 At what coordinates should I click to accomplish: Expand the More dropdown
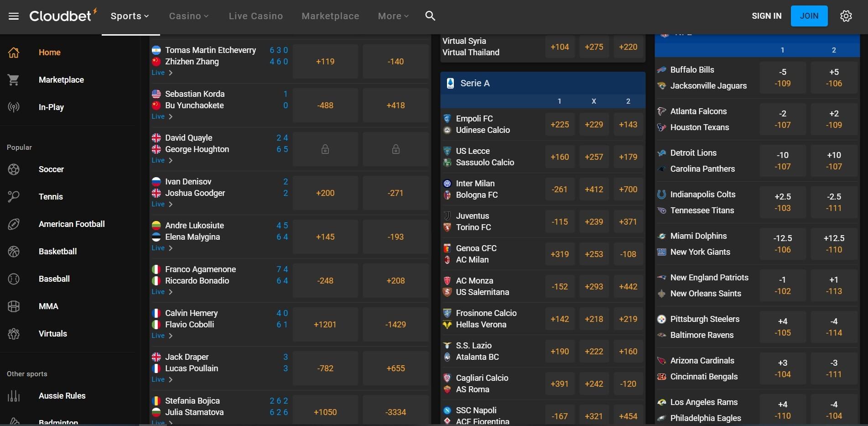(x=393, y=16)
